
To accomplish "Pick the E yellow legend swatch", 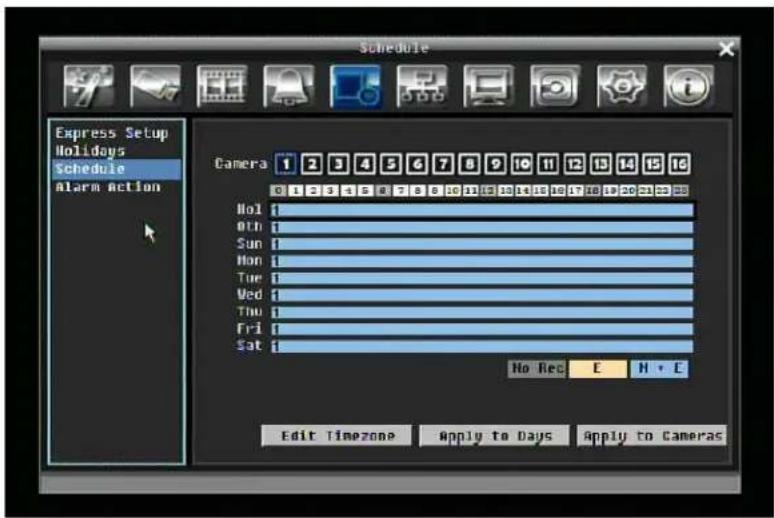I will 598,368.
